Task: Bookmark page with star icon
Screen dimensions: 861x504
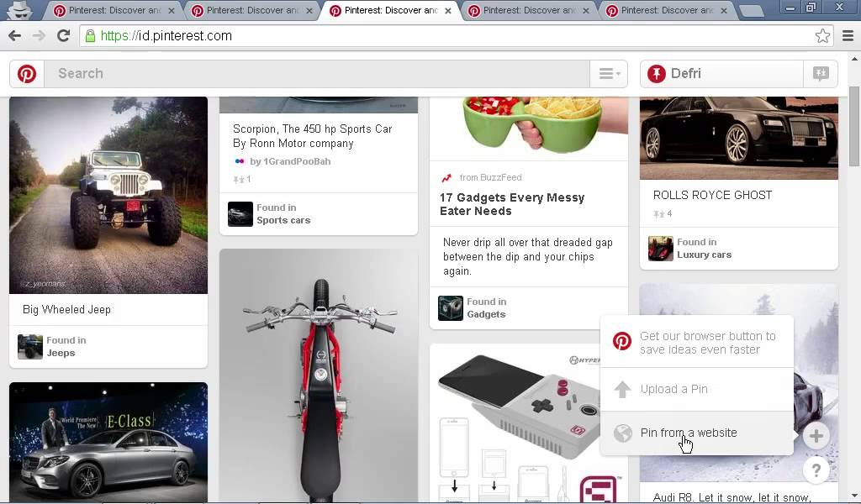Action: pyautogui.click(x=822, y=35)
